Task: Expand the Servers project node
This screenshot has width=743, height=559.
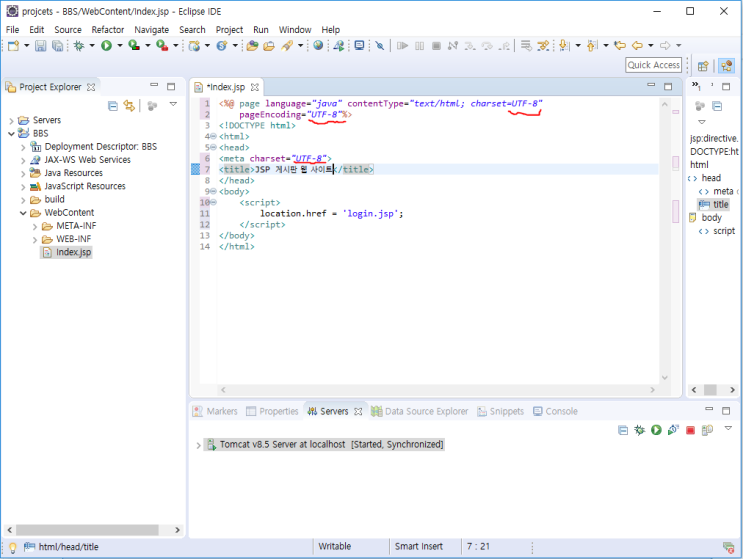Action: click(x=11, y=121)
